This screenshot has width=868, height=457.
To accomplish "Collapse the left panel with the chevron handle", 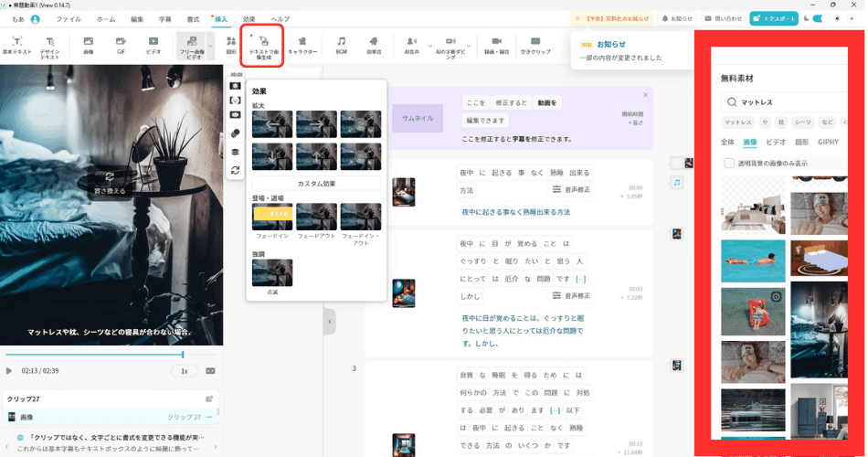I will coord(330,322).
